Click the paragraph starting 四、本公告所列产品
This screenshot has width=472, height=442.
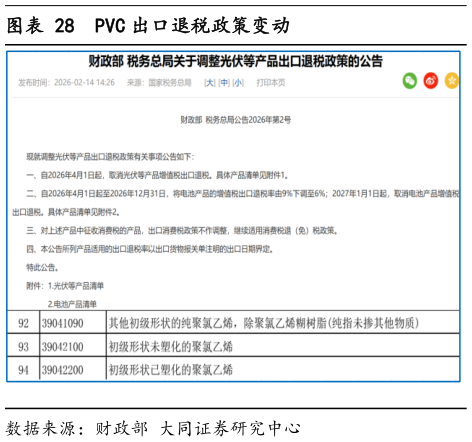tap(150, 249)
